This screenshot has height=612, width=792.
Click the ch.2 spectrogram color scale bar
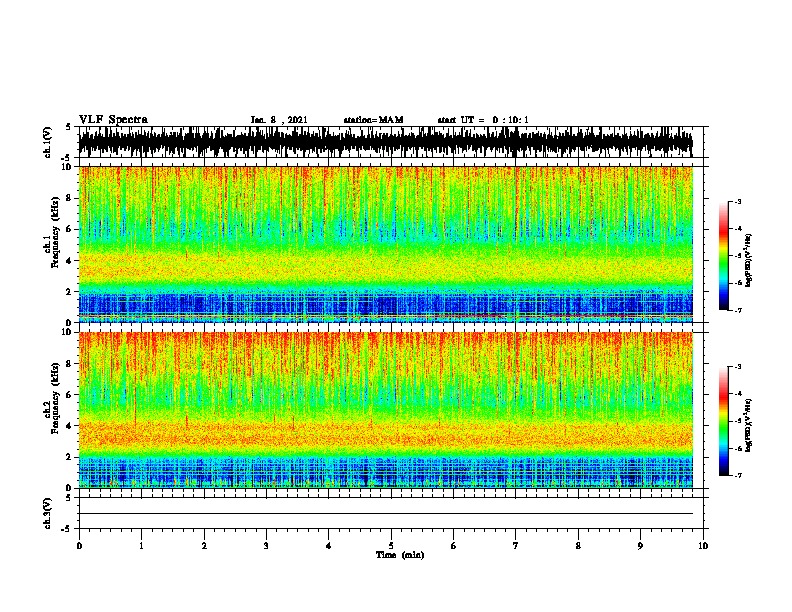coord(724,421)
